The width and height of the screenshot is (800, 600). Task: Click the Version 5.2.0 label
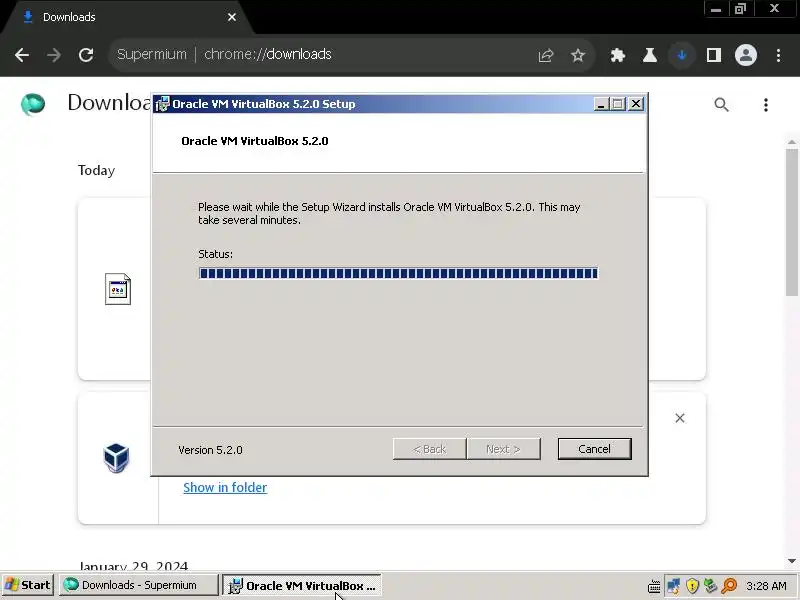pos(210,450)
